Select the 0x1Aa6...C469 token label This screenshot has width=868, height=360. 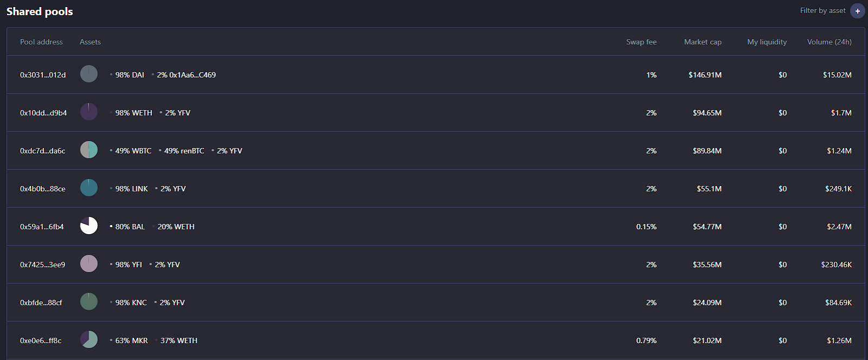(x=192, y=75)
